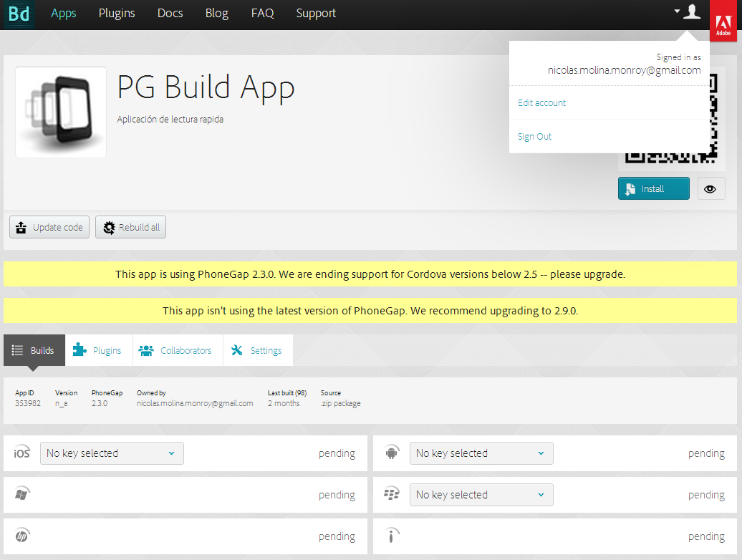Click the PG Build App icon thumbnail
The image size is (742, 560).
pyautogui.click(x=61, y=112)
